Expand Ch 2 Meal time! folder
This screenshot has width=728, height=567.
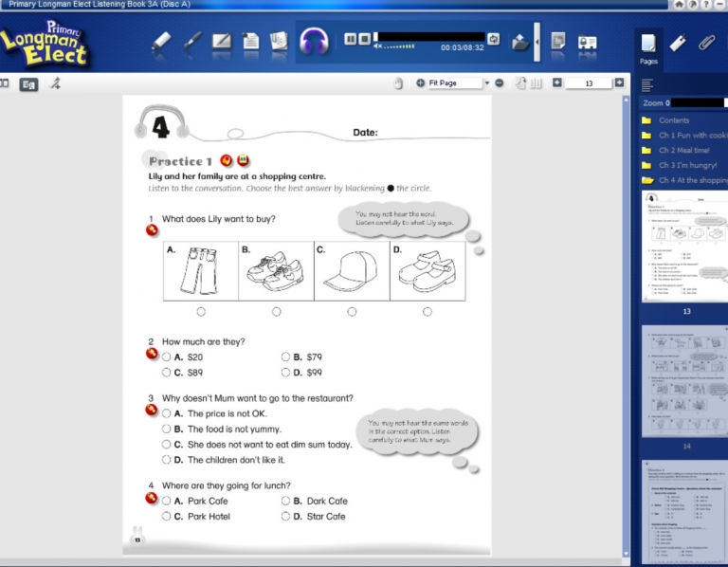pos(683,150)
